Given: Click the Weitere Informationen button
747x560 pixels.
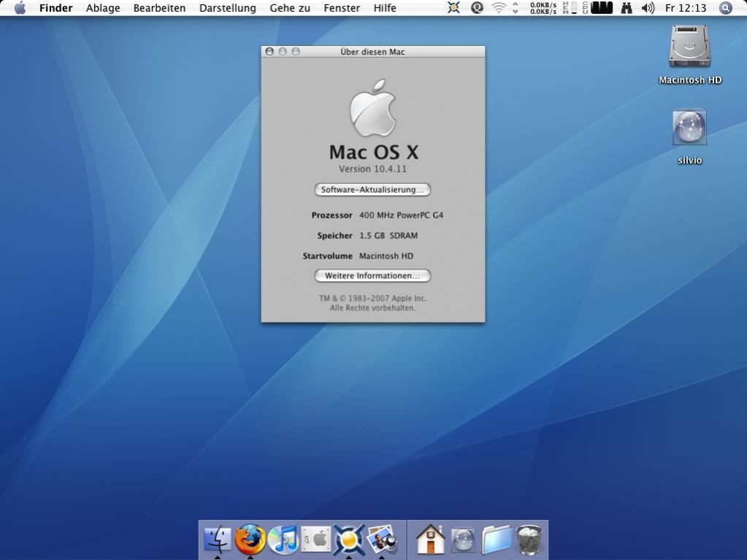Looking at the screenshot, I should (372, 276).
